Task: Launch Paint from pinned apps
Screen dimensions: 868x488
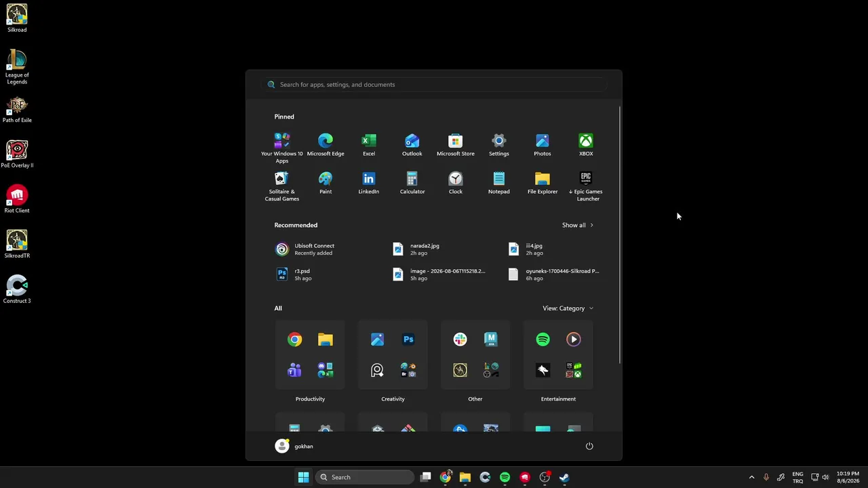Action: (325, 182)
